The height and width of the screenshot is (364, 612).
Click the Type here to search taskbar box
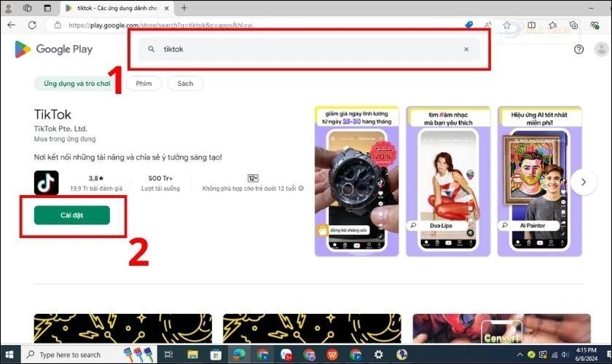[89, 355]
